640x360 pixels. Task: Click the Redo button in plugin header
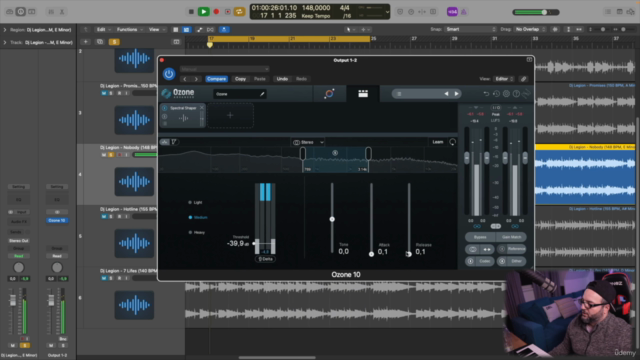[x=301, y=79]
